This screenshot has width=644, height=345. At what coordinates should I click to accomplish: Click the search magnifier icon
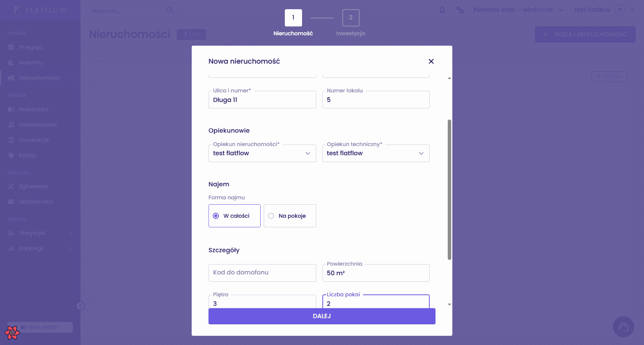(x=170, y=10)
